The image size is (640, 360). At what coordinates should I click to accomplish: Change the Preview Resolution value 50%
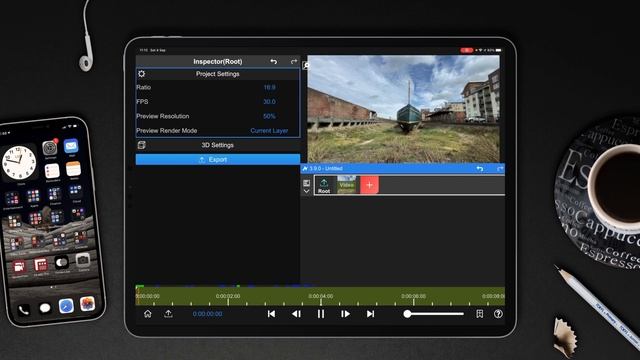tap(269, 116)
